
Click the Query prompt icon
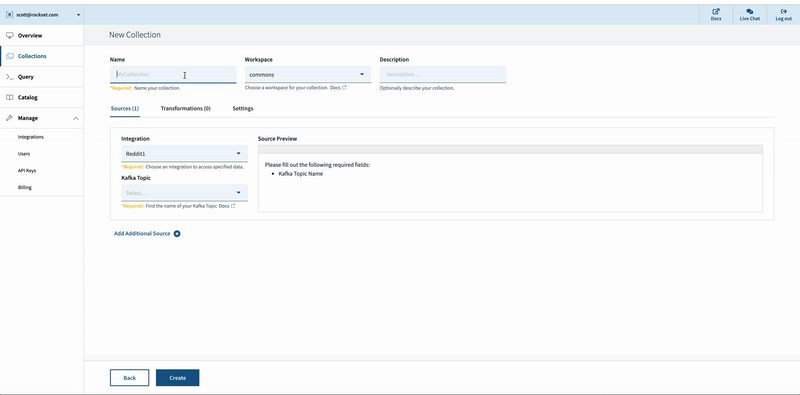tap(10, 77)
